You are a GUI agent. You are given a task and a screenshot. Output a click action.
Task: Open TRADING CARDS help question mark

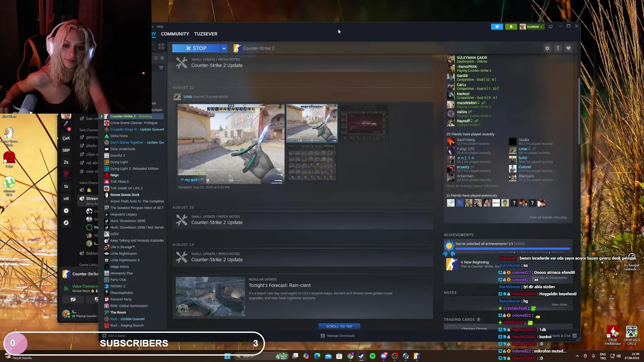coord(478,319)
